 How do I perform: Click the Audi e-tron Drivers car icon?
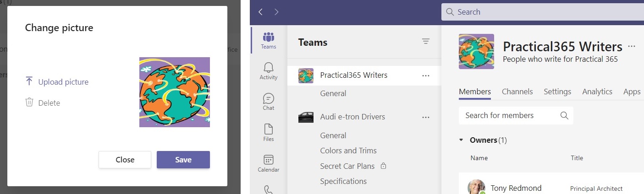tap(306, 117)
